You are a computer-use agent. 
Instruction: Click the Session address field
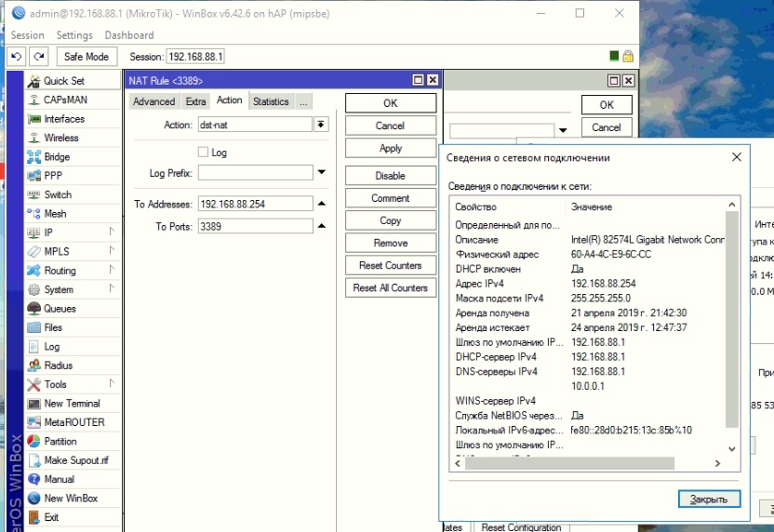coord(195,57)
